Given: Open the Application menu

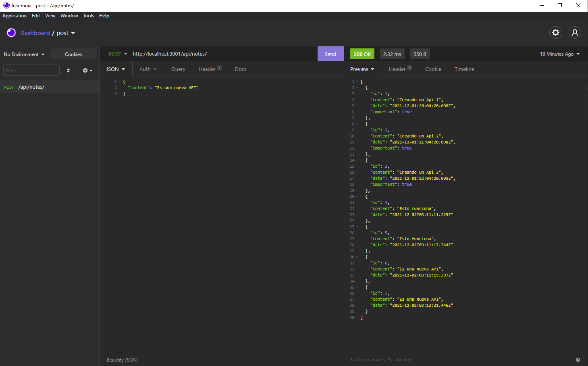Looking at the screenshot, I should coord(15,16).
